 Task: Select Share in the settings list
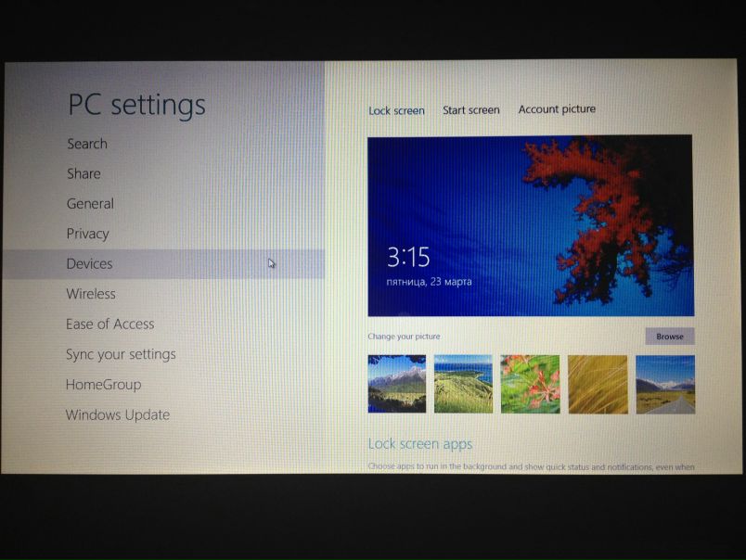pyautogui.click(x=84, y=173)
